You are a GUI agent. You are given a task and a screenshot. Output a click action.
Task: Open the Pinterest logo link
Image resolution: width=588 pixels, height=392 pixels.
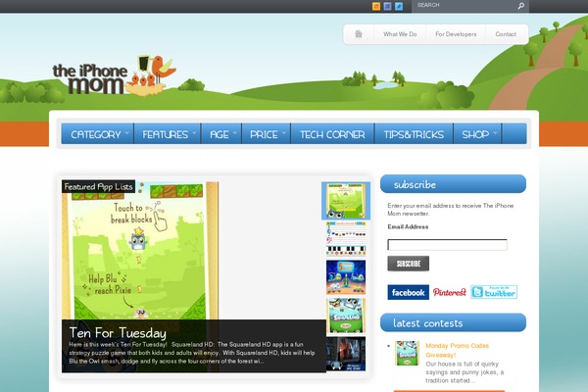(x=449, y=292)
